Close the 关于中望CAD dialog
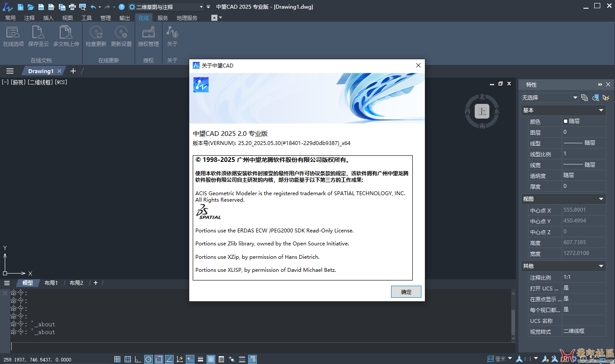The width and height of the screenshot is (615, 364). 418,65
